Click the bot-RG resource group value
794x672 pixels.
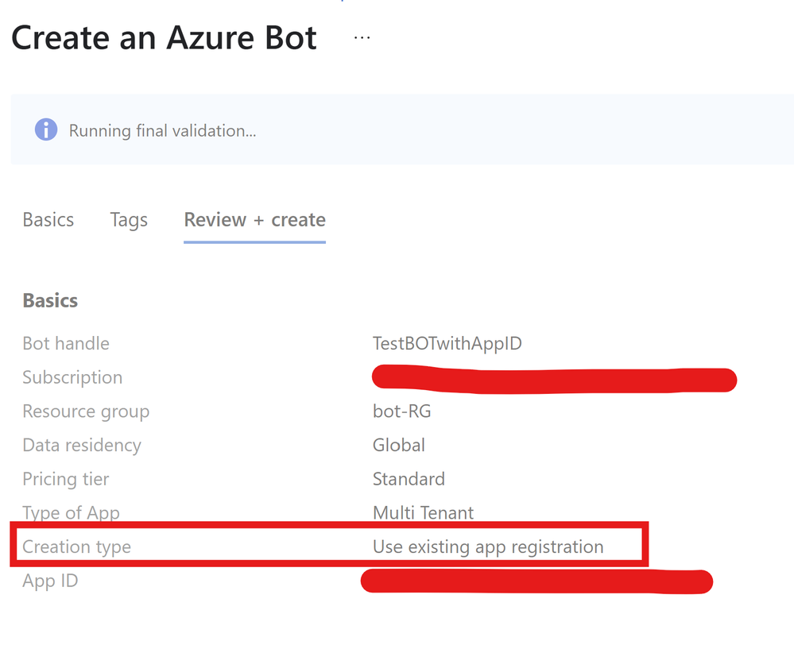point(401,411)
